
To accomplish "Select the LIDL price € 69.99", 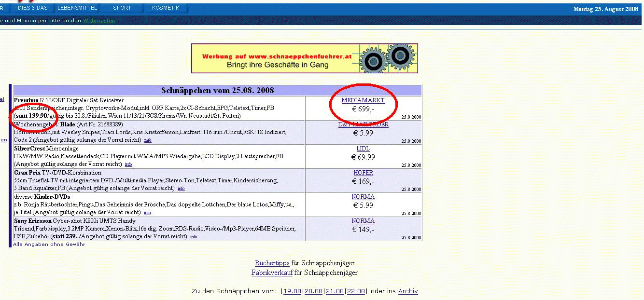I will coord(363,157).
